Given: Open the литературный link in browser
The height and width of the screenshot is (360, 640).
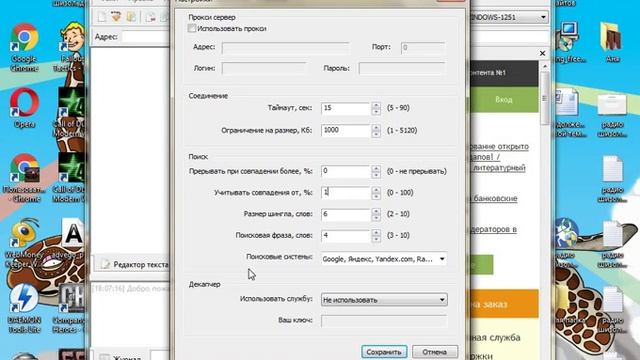Looking at the screenshot, I should (x=499, y=167).
